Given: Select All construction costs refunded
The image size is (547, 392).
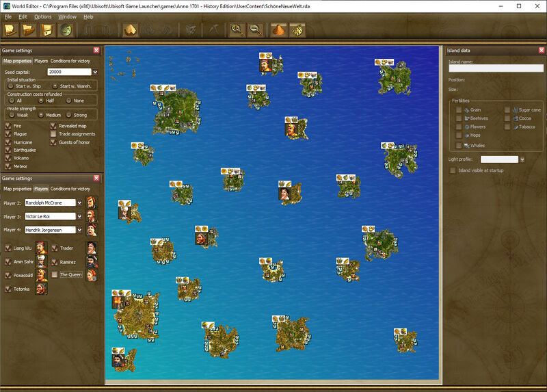Looking at the screenshot, I should tap(12, 101).
